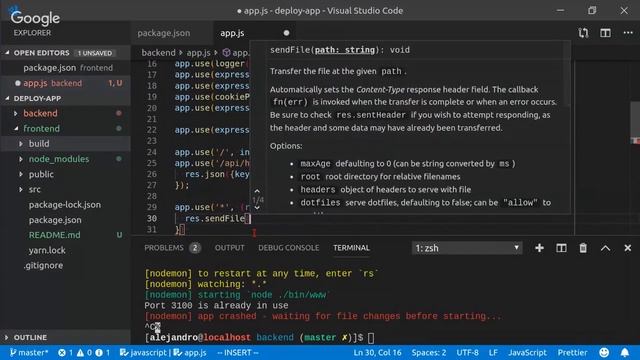Click app.js status bar file item
This screenshot has height=360, width=640.
190,352
